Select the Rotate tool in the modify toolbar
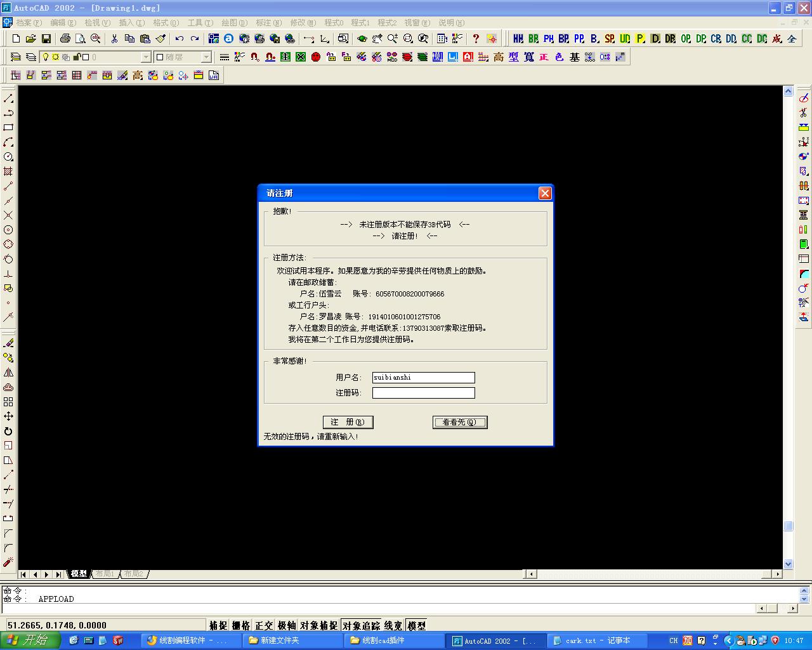Image resolution: width=812 pixels, height=650 pixels. (8, 431)
